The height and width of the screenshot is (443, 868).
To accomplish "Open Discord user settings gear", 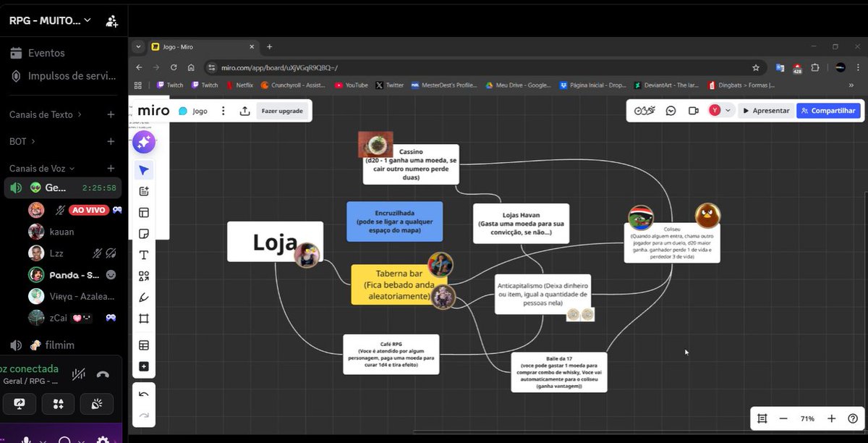I will coord(103,439).
